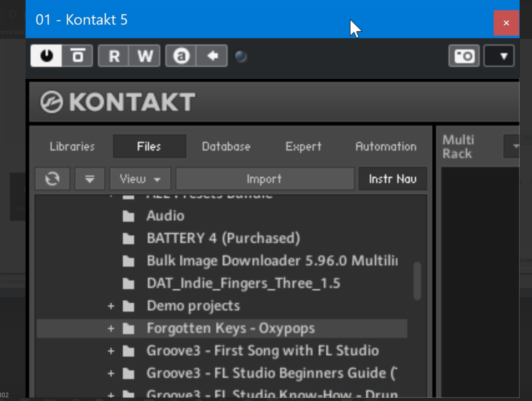The image size is (532, 401).
Task: Click the eject drive icon
Action: (89, 179)
